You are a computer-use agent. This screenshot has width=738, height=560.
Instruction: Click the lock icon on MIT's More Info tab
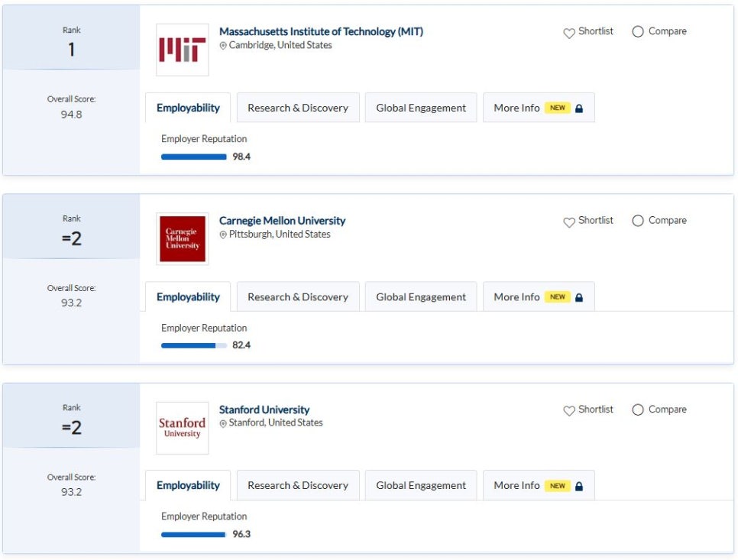coord(579,108)
